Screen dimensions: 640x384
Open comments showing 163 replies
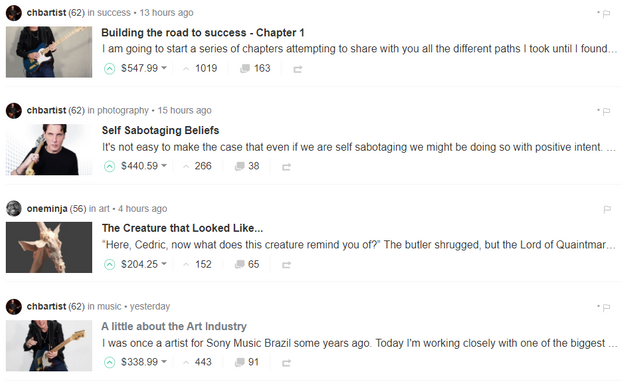(255, 69)
